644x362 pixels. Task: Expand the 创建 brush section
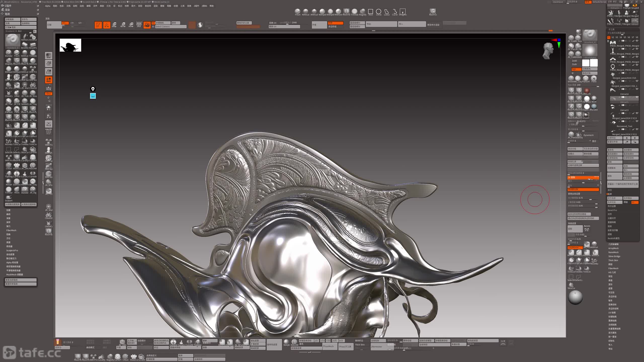coord(9,210)
